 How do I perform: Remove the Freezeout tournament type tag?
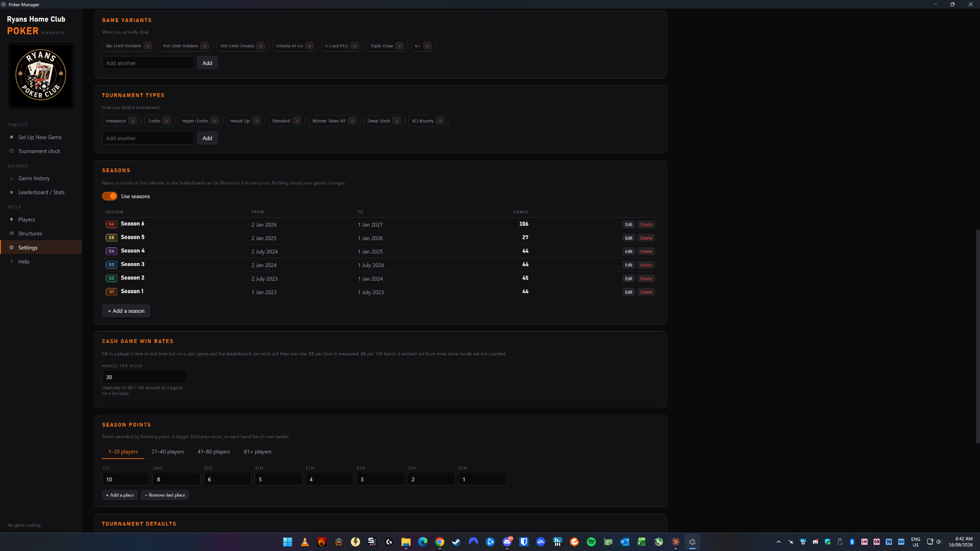pos(133,121)
